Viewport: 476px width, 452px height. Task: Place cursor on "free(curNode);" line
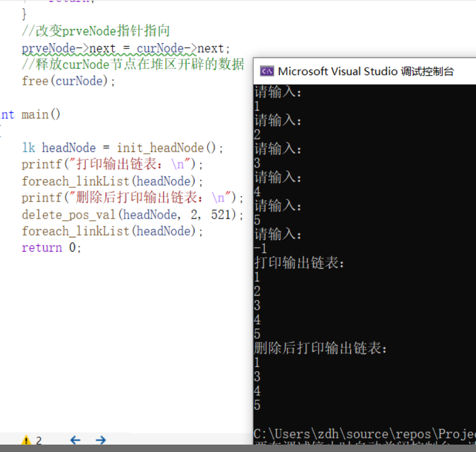(68, 81)
